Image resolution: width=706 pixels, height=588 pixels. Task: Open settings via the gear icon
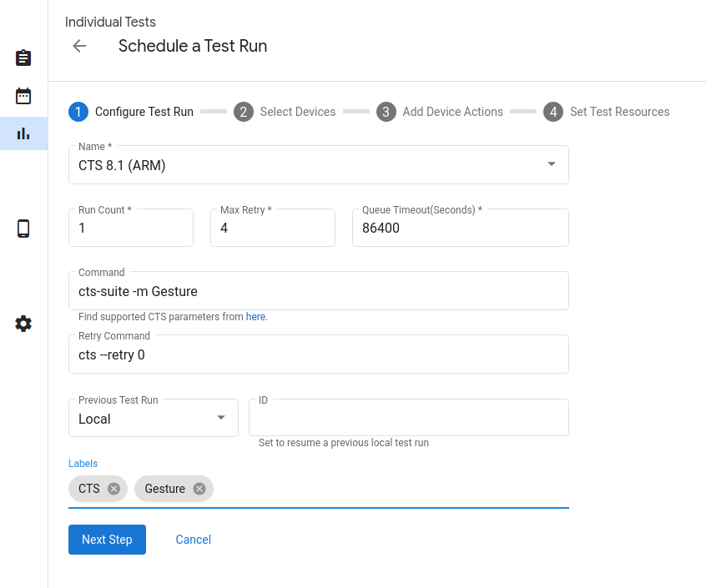(23, 324)
